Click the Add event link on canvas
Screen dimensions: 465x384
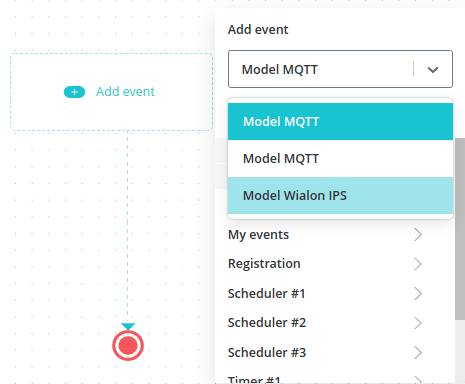(125, 92)
